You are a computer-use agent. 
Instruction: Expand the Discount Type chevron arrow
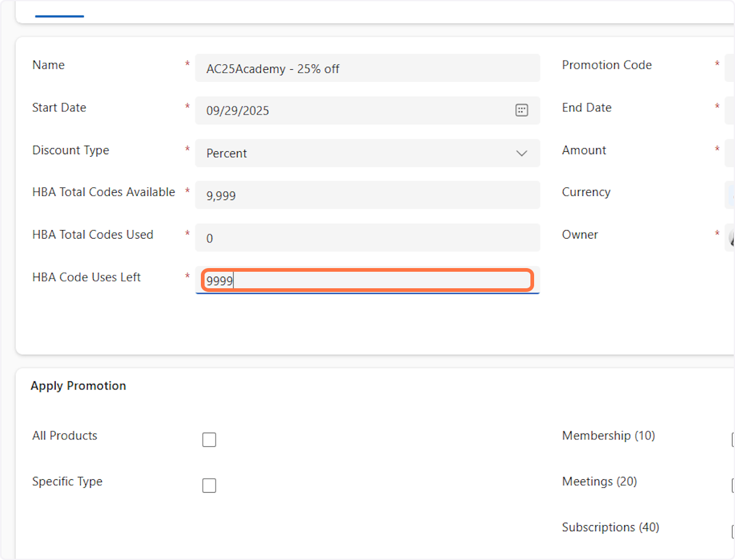522,153
